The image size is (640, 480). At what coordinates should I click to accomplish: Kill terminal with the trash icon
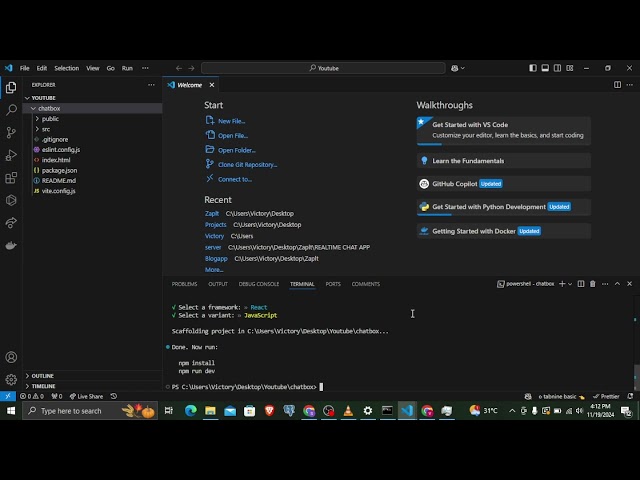coord(593,284)
